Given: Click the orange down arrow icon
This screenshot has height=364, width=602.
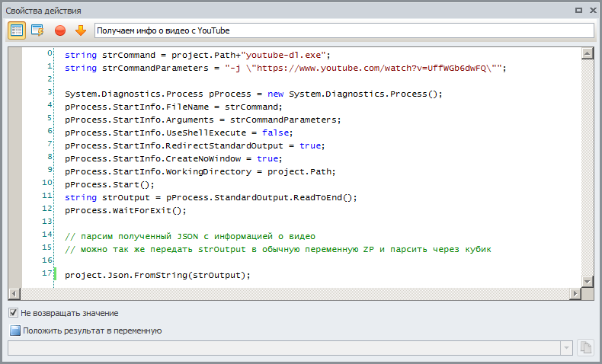Looking at the screenshot, I should coord(81,30).
